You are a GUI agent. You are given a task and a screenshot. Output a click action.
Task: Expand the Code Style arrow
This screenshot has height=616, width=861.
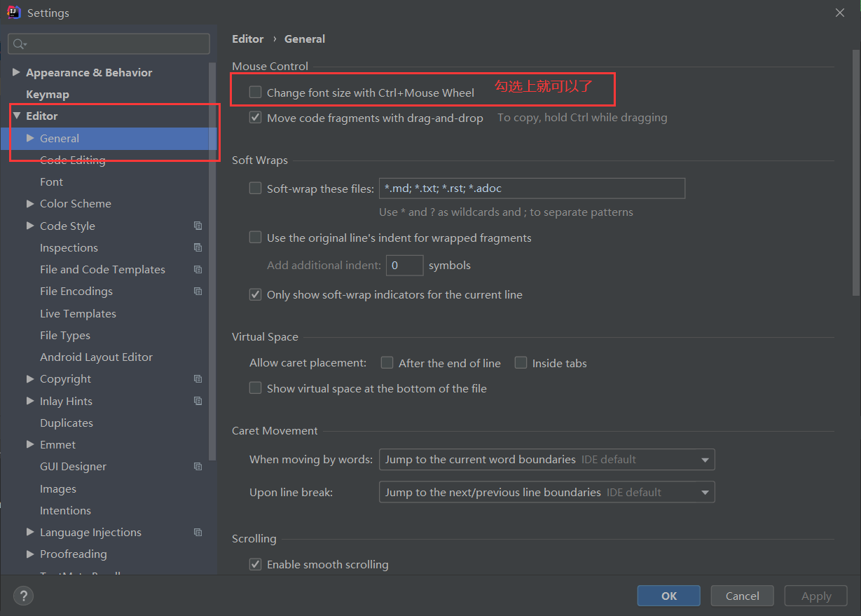click(30, 226)
